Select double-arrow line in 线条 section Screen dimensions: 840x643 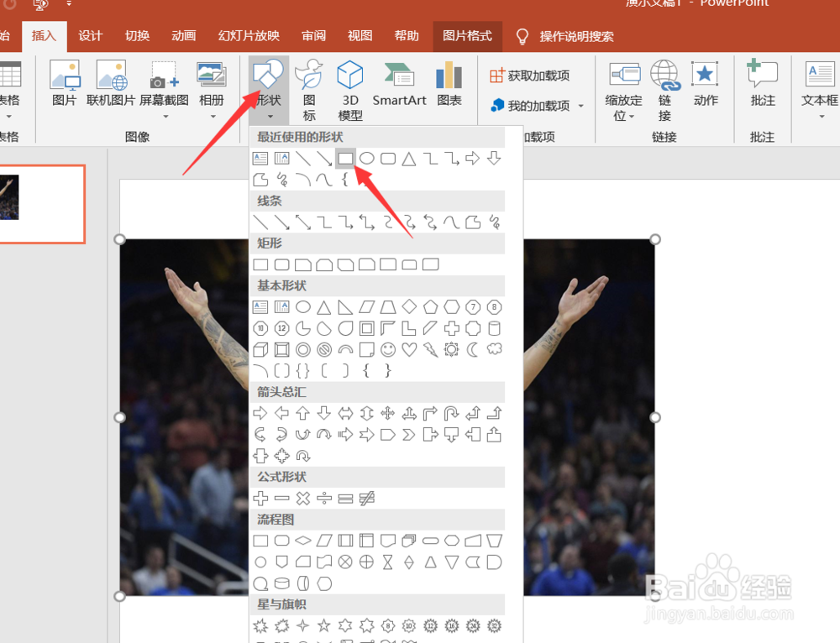(x=303, y=222)
